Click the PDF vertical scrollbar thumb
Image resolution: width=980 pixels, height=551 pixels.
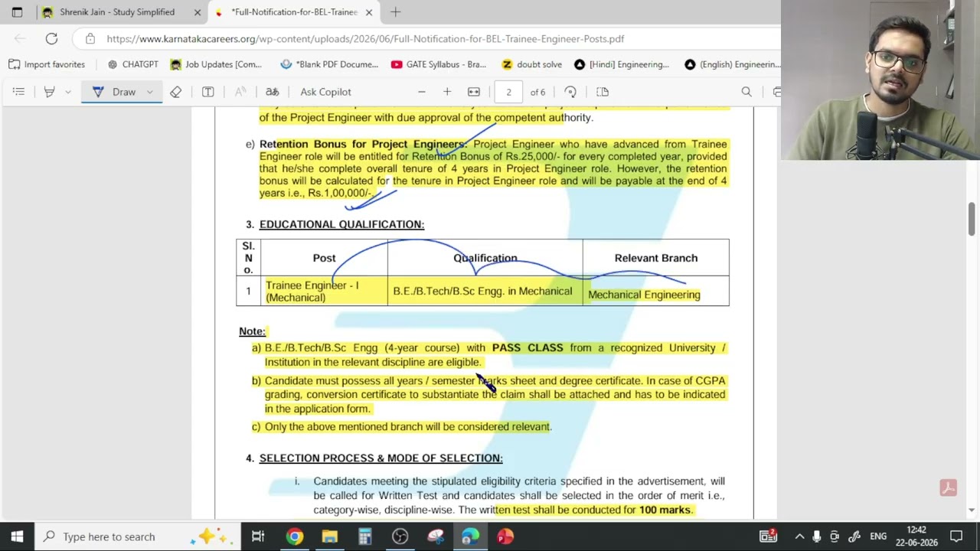tap(972, 220)
